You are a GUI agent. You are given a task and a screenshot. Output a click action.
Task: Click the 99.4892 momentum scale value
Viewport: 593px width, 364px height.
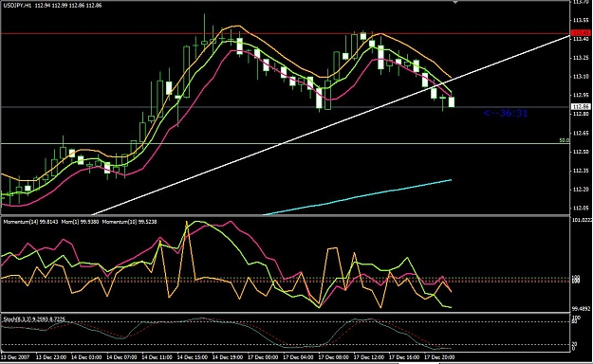582,308
